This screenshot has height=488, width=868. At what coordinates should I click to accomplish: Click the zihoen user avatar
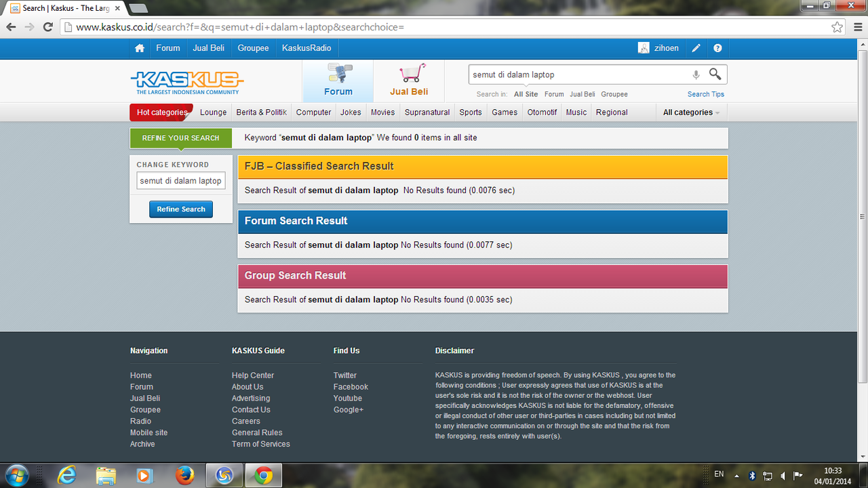[644, 48]
